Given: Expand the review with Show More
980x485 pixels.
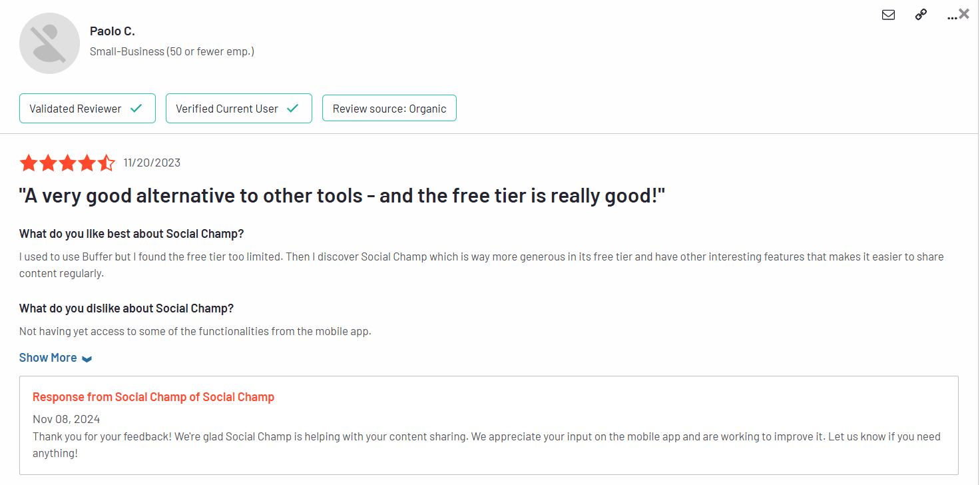Looking at the screenshot, I should 48,358.
